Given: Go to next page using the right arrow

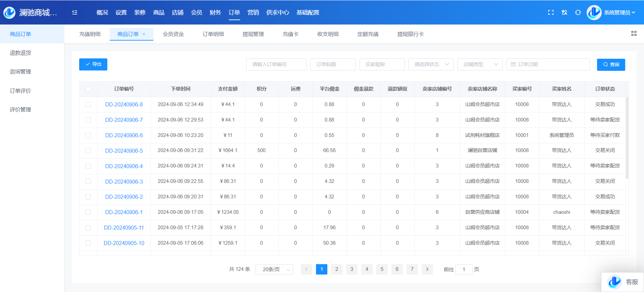Looking at the screenshot, I should click(x=427, y=269).
